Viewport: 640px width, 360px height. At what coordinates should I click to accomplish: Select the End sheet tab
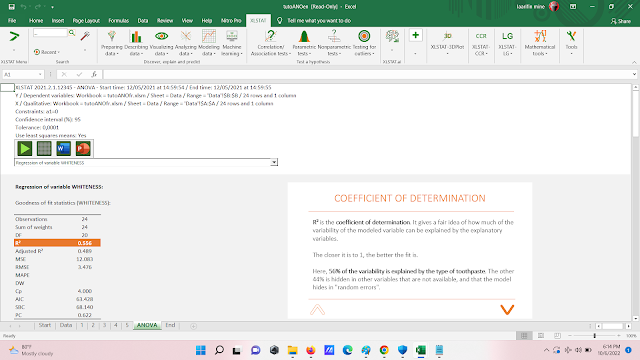click(170, 325)
